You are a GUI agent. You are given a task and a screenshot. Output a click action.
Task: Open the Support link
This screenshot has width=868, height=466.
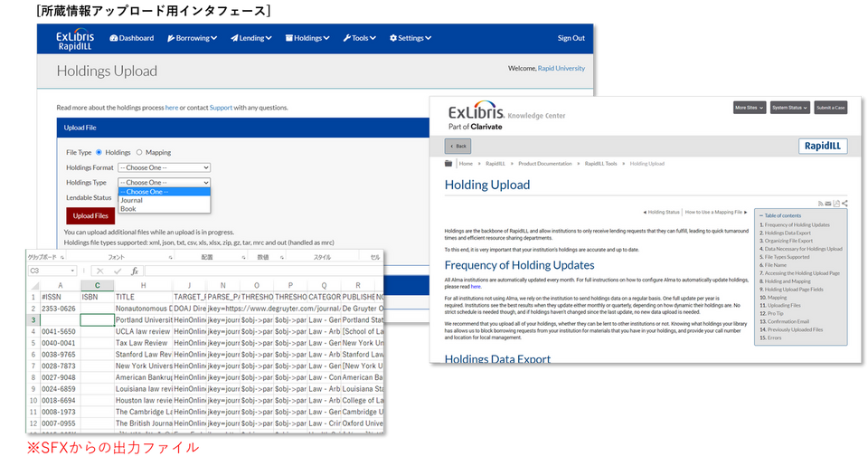pyautogui.click(x=221, y=108)
